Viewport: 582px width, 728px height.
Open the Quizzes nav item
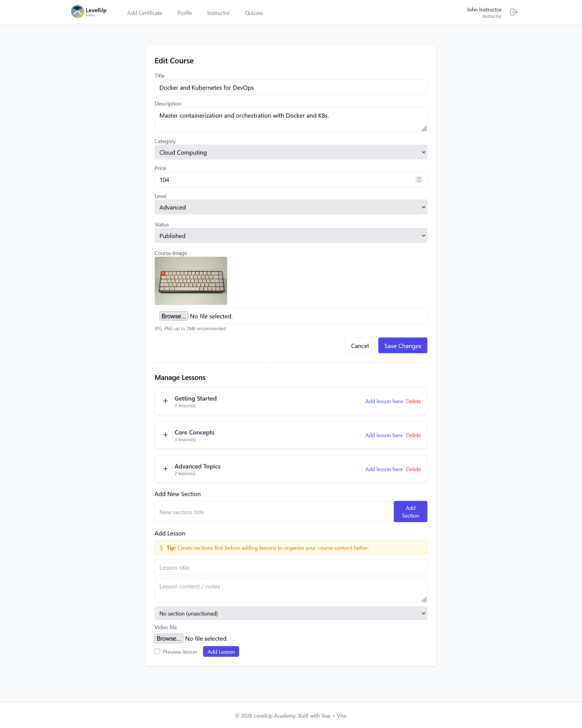254,13
